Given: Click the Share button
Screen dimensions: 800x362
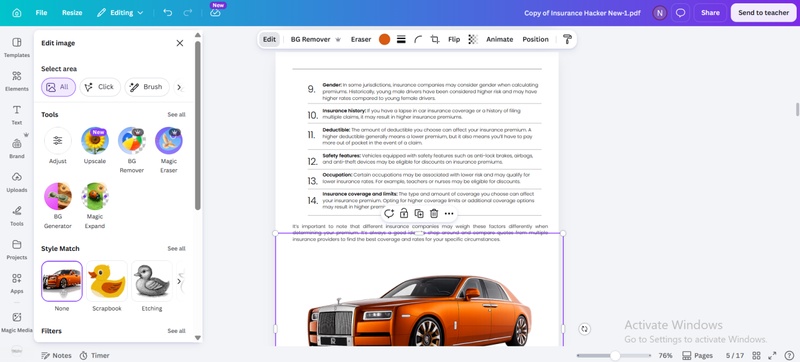Looking at the screenshot, I should [x=710, y=13].
